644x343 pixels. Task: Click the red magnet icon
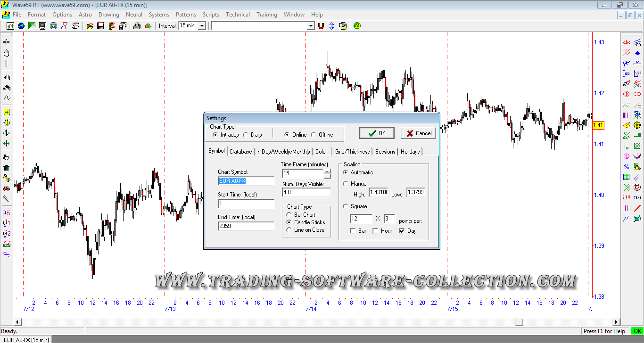[321, 26]
